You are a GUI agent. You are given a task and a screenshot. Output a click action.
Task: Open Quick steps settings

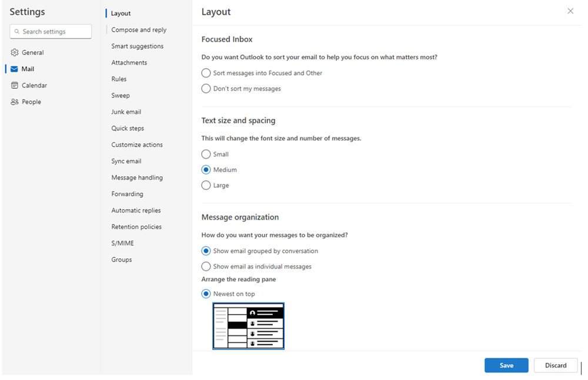[128, 128]
